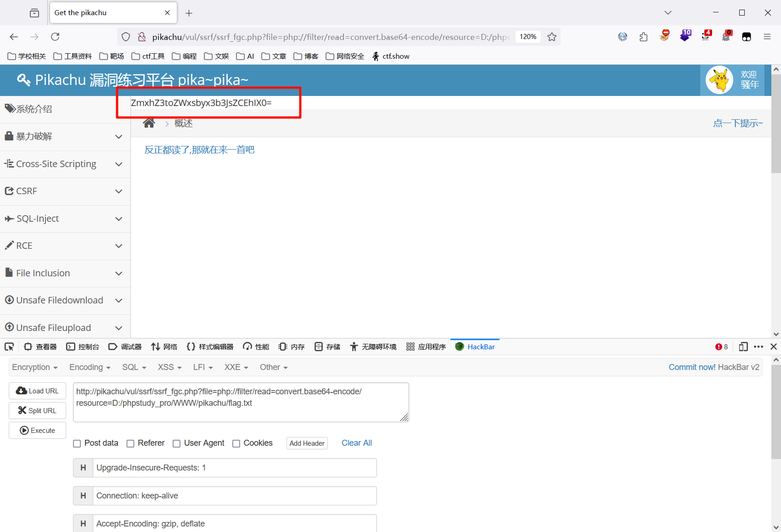Expand the SQL-Inject sidebar section
781x532 pixels.
coord(65,218)
